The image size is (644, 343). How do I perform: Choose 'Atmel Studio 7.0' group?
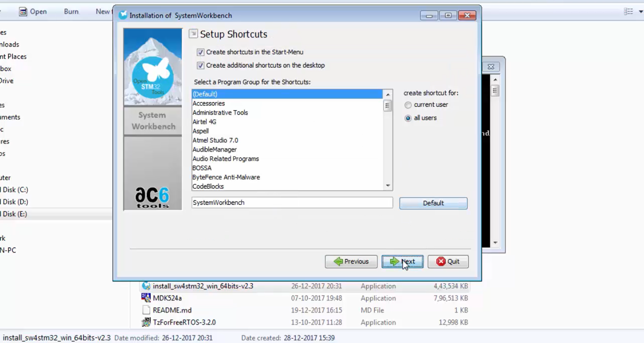tap(287, 140)
